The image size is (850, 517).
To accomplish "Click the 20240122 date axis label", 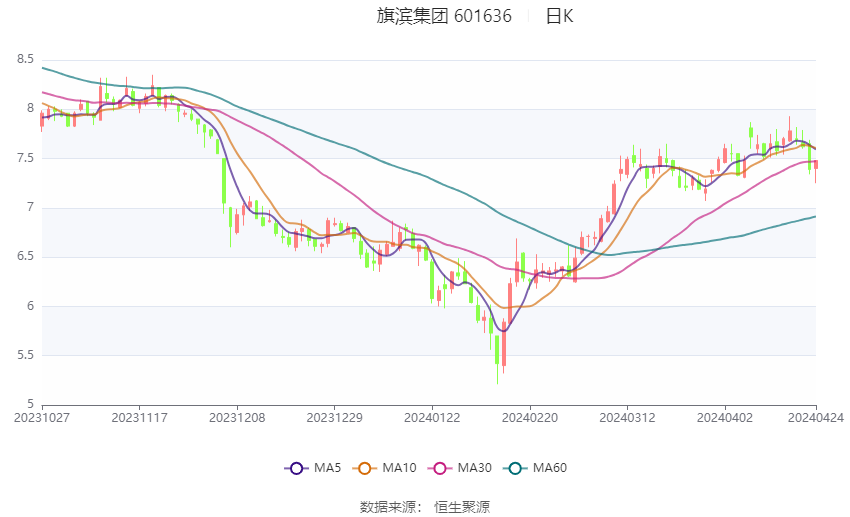I will (432, 418).
